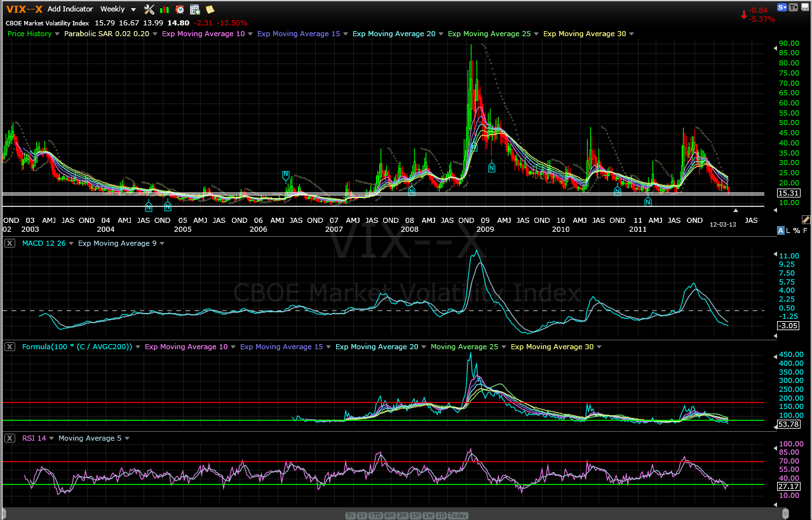Set chart range to 1D

tap(440, 516)
